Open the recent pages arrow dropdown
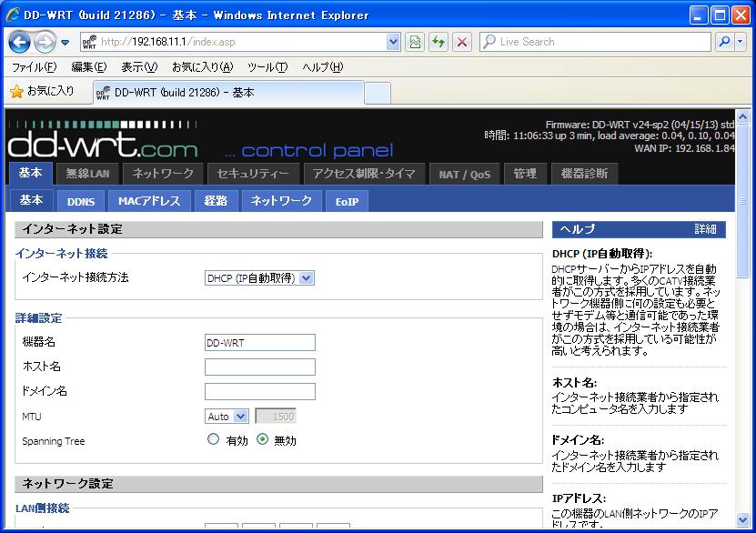This screenshot has height=533, width=756. pyautogui.click(x=66, y=43)
